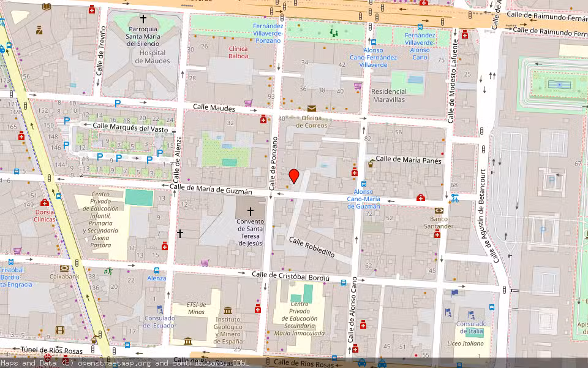
Task: Click the waste basket icon on Calle de María Panés
Action: coord(370,165)
